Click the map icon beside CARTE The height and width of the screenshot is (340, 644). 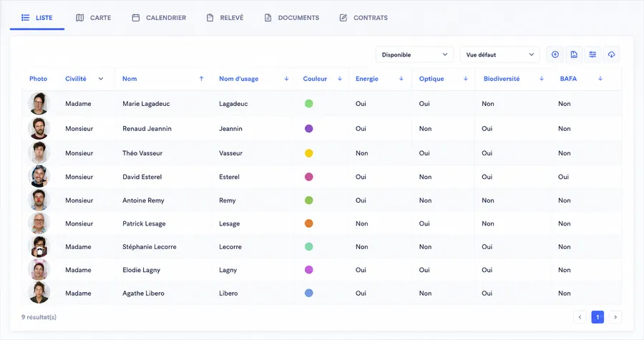80,18
